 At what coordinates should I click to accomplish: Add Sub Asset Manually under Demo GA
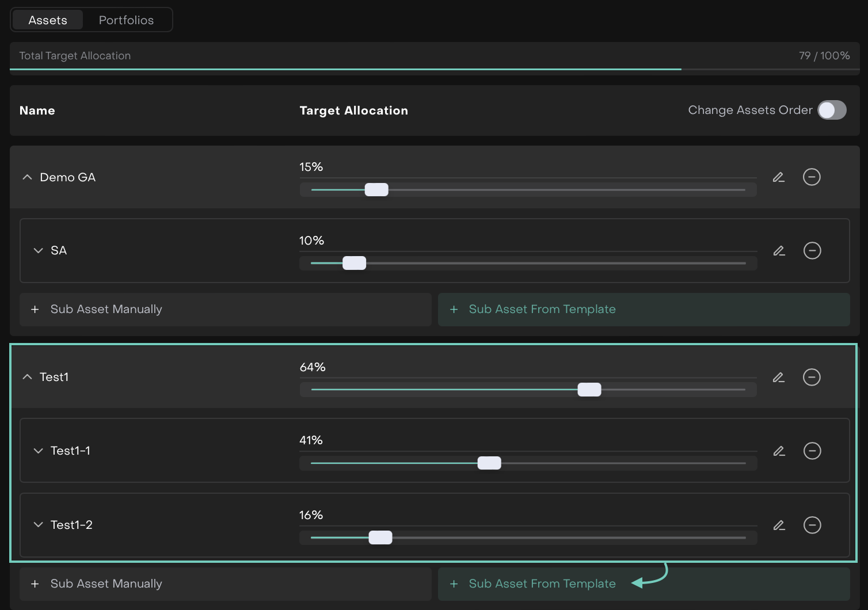pos(225,310)
